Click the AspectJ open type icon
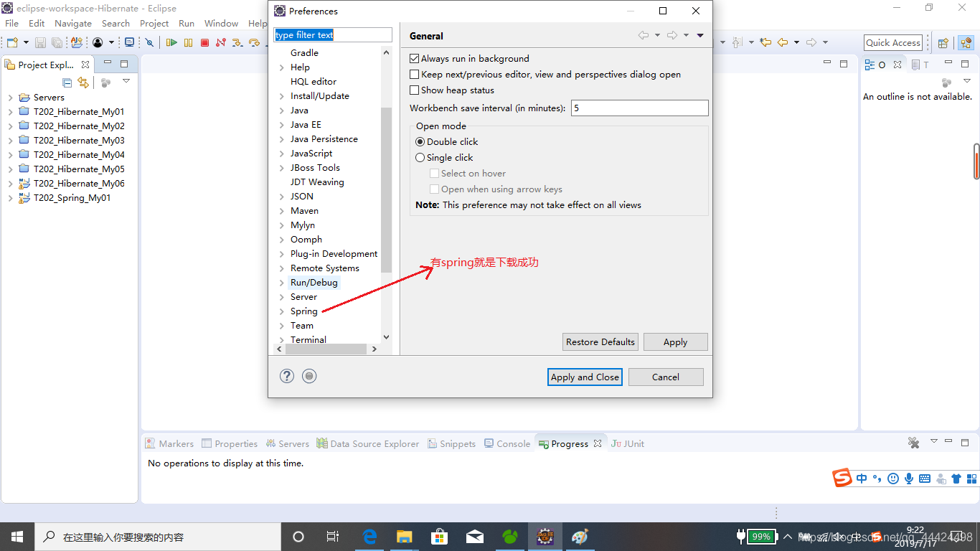The width and height of the screenshot is (980, 551). (77, 42)
